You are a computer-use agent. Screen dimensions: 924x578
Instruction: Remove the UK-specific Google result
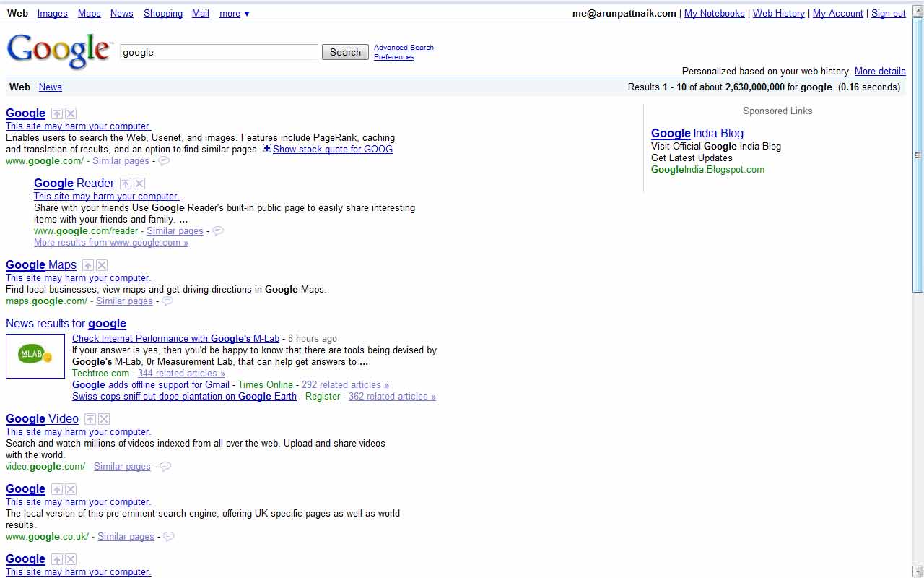click(x=71, y=489)
